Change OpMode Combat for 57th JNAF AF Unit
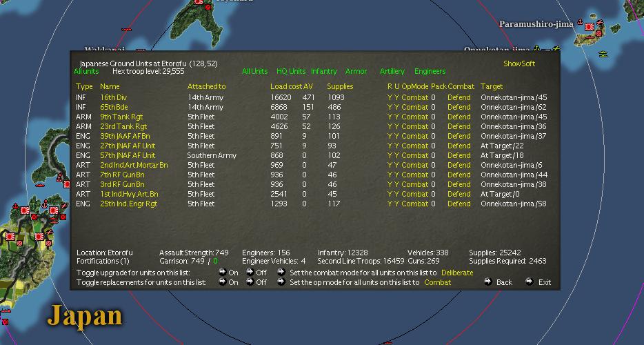Screen dimensions: 644x345 coord(415,155)
